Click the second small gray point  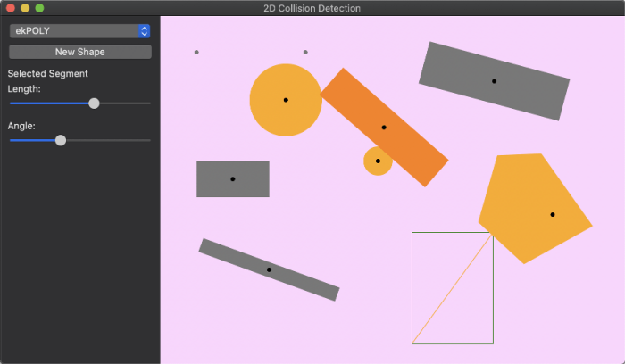click(x=305, y=52)
